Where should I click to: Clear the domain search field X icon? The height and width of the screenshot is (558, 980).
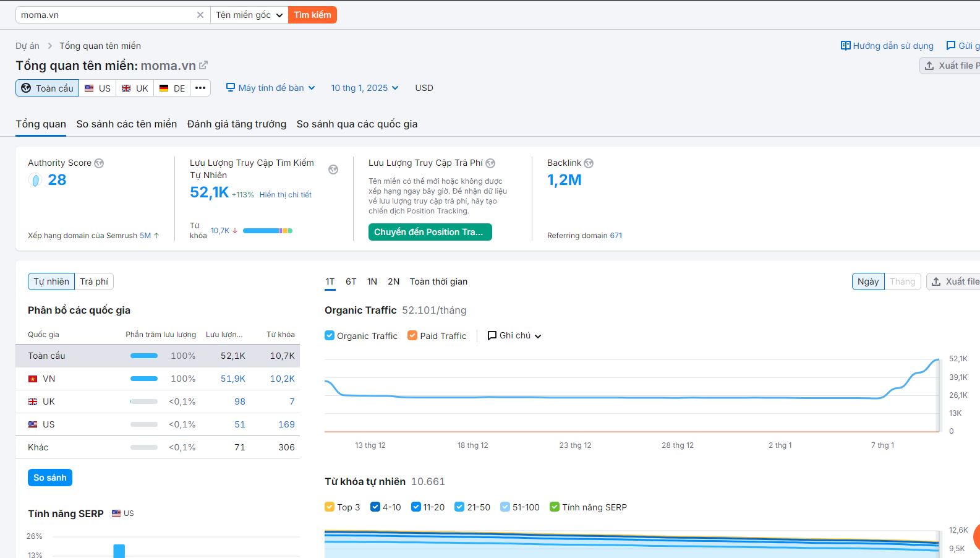(200, 15)
